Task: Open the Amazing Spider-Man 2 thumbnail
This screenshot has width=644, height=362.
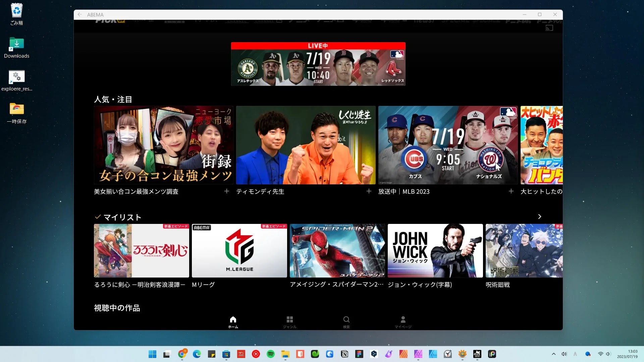Action: point(337,251)
